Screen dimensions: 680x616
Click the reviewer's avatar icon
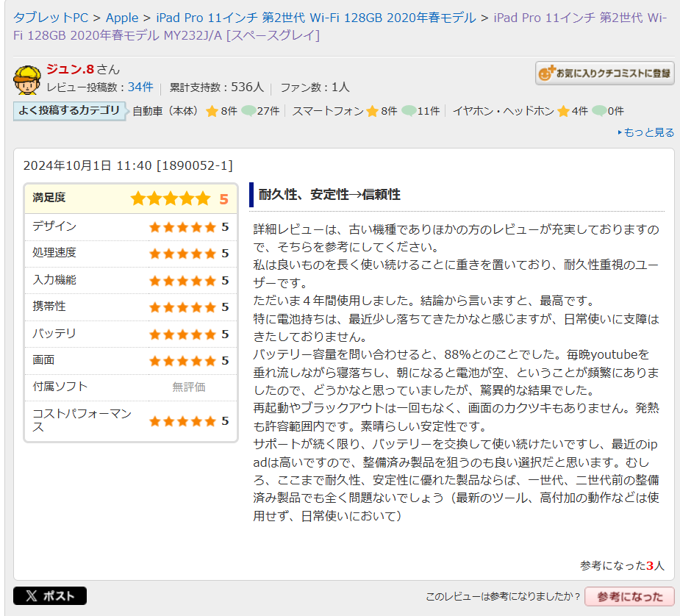(x=27, y=80)
